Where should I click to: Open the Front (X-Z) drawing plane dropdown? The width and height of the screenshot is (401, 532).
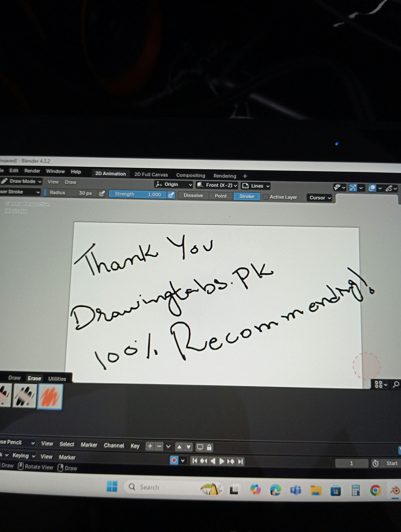pos(217,185)
